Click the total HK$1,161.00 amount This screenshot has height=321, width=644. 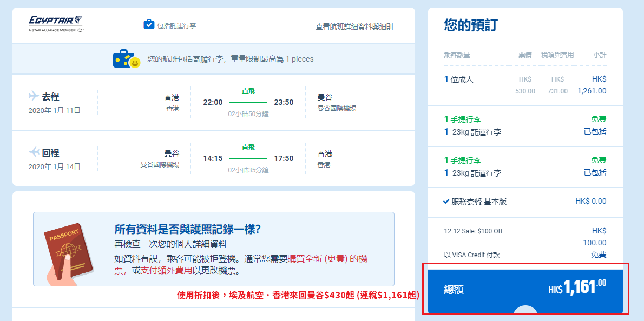pos(577,287)
